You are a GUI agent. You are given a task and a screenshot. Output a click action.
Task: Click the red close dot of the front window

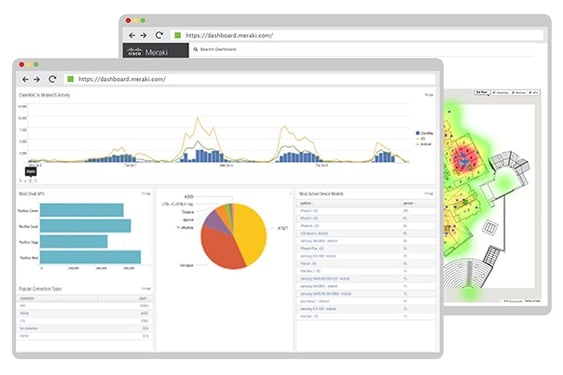pyautogui.click(x=22, y=65)
